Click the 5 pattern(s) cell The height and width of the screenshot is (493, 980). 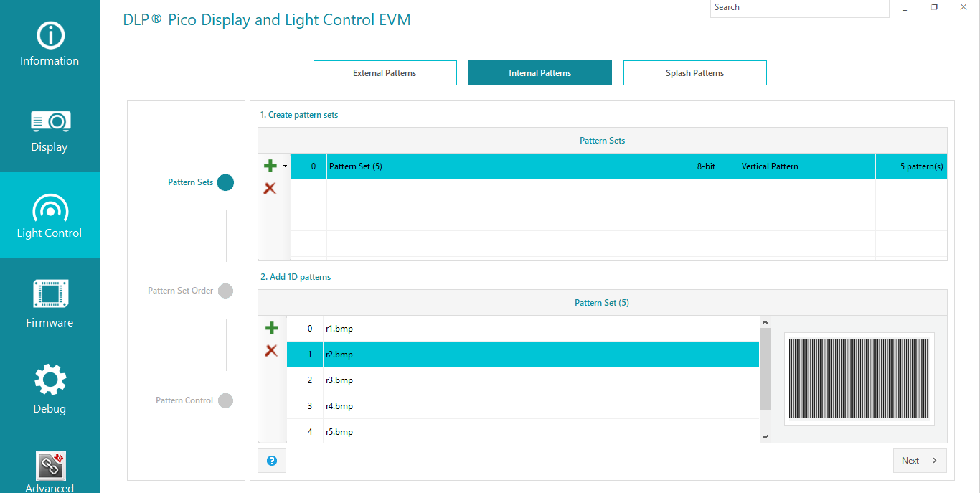click(911, 166)
